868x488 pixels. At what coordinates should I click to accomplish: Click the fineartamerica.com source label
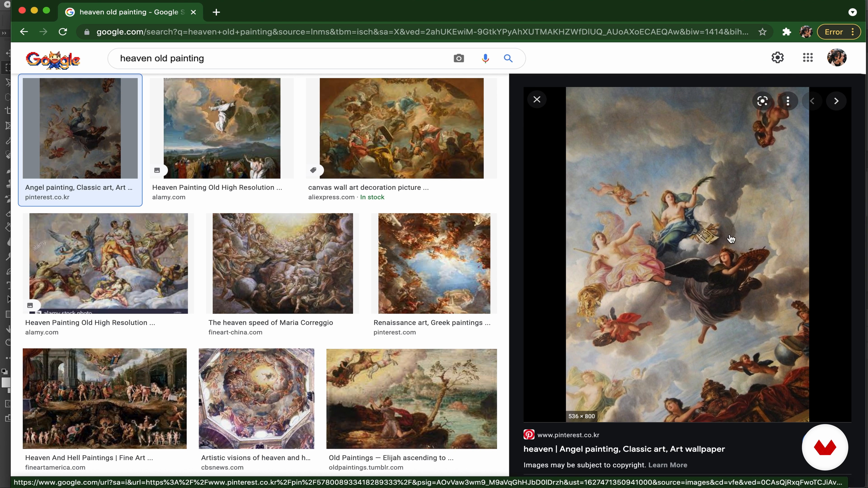(55, 467)
